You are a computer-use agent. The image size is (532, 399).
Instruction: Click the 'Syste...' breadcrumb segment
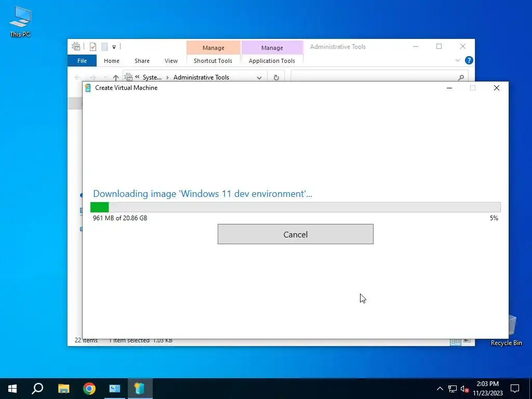click(152, 77)
